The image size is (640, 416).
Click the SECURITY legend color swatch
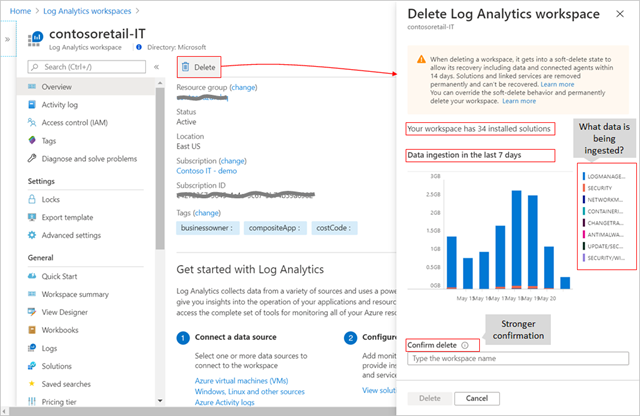[x=584, y=188]
